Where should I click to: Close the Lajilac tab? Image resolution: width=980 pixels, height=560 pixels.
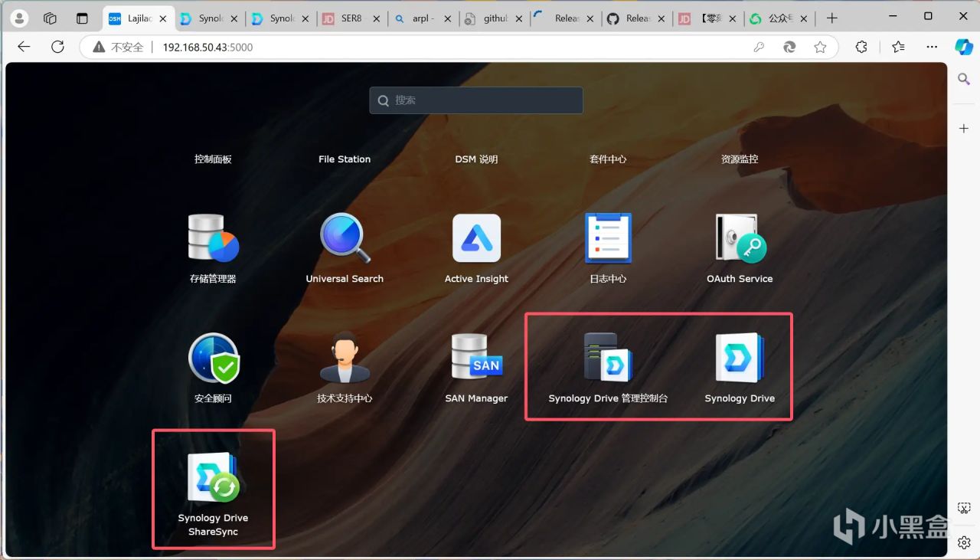click(x=162, y=18)
